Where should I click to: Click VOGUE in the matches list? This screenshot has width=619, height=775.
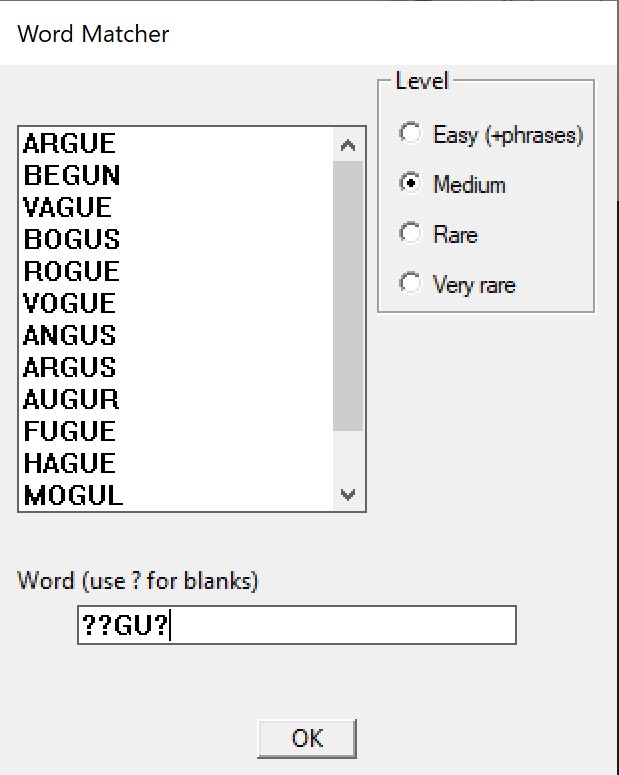click(x=176, y=303)
